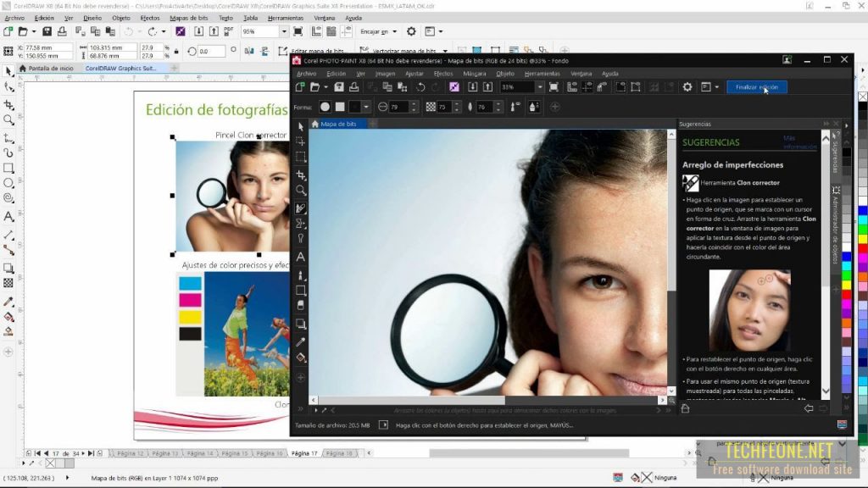Toggle cumulative brush option beside feather value
The height and width of the screenshot is (488, 868).
515,107
